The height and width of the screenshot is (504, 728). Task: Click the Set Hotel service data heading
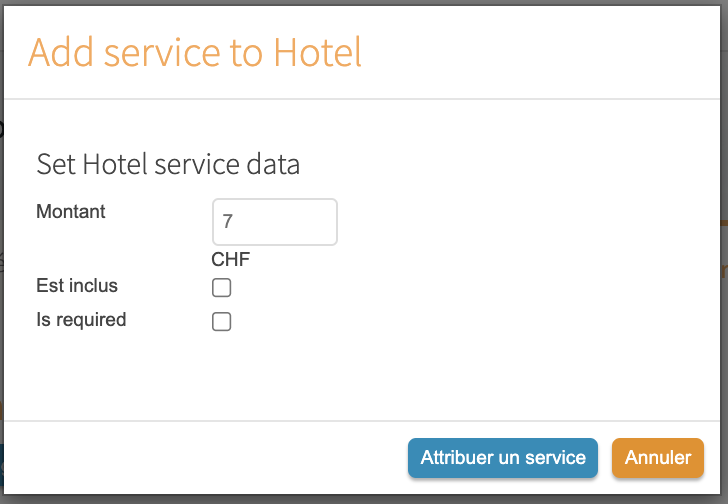168,164
